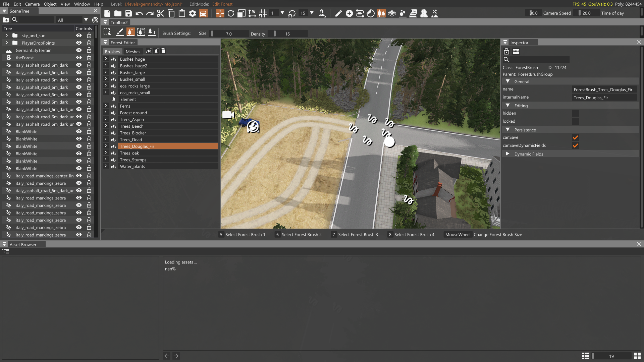The height and width of the screenshot is (362, 644).
Task: Go forward in Asset Browser
Action: click(176, 356)
